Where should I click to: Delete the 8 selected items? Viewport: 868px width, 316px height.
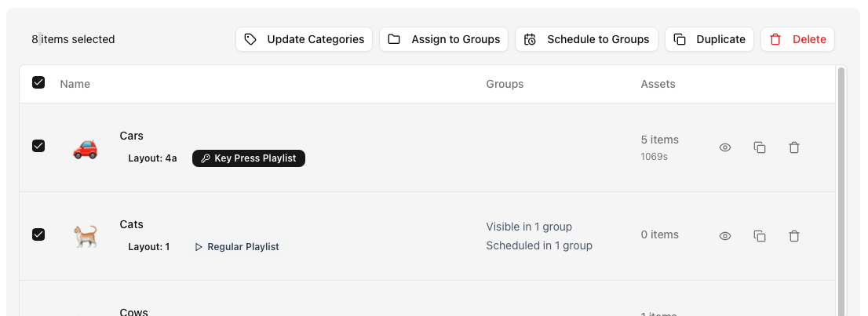coord(797,39)
